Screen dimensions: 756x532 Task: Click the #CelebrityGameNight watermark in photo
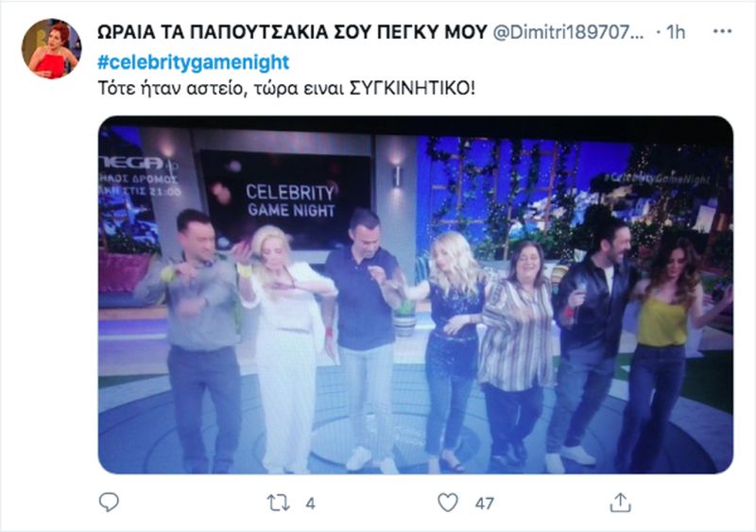point(659,179)
